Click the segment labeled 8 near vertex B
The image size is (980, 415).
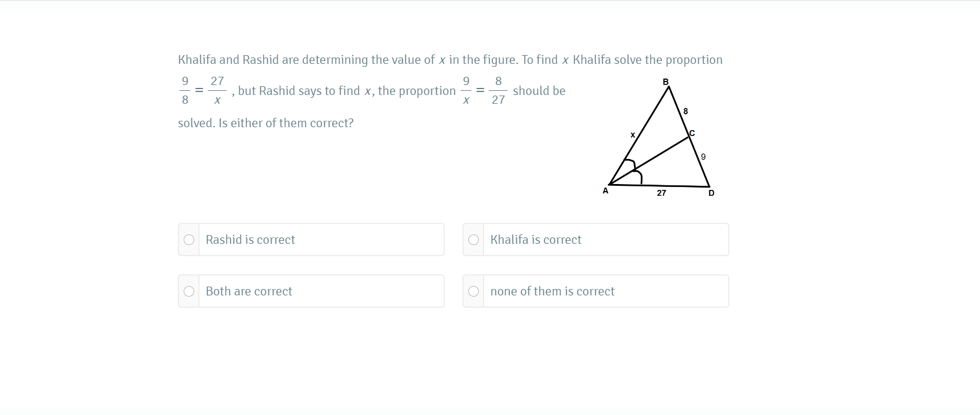(x=685, y=110)
